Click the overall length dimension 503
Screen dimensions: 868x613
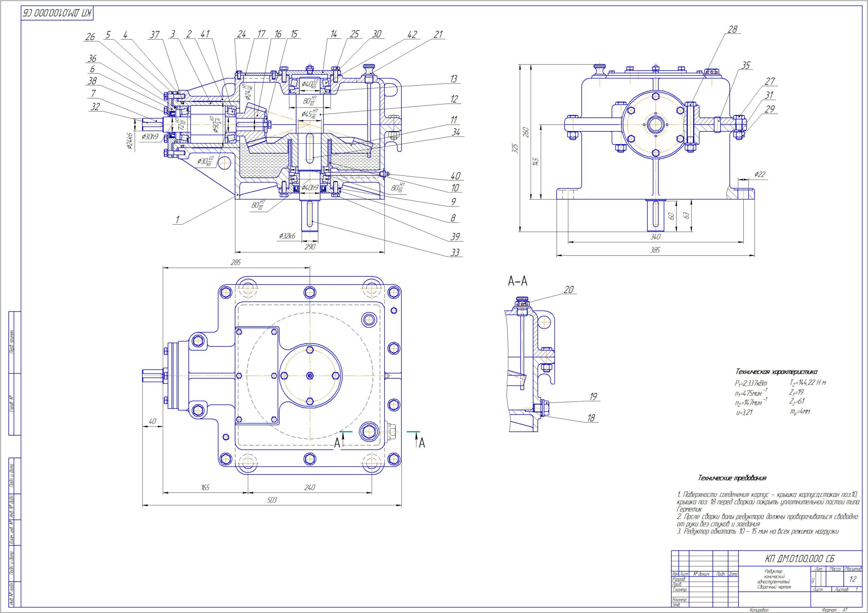click(272, 500)
